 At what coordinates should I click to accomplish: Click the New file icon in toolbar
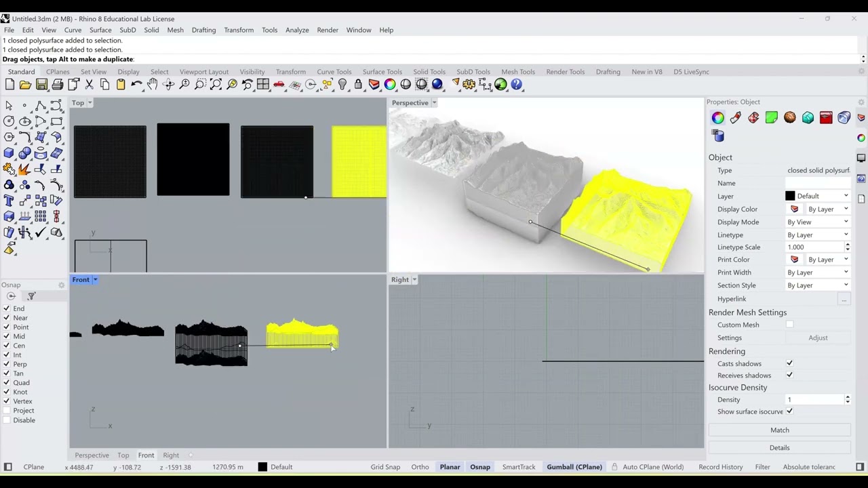tap(9, 85)
